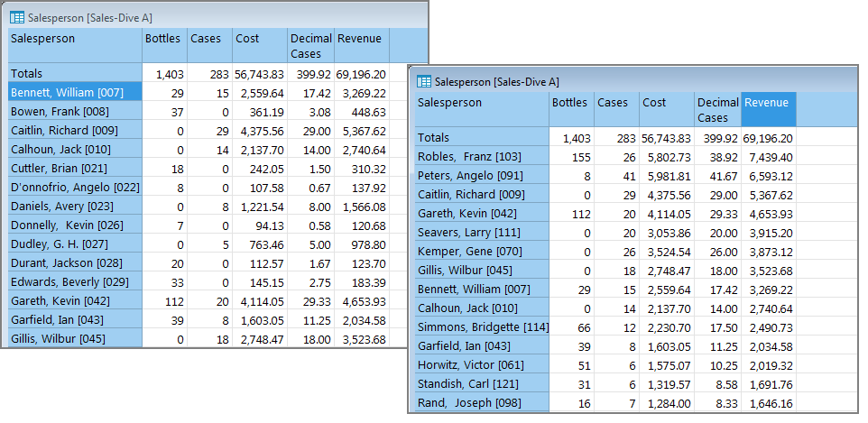868x423 pixels.
Task: Select the Bottles column header in the left window
Action: [x=164, y=45]
